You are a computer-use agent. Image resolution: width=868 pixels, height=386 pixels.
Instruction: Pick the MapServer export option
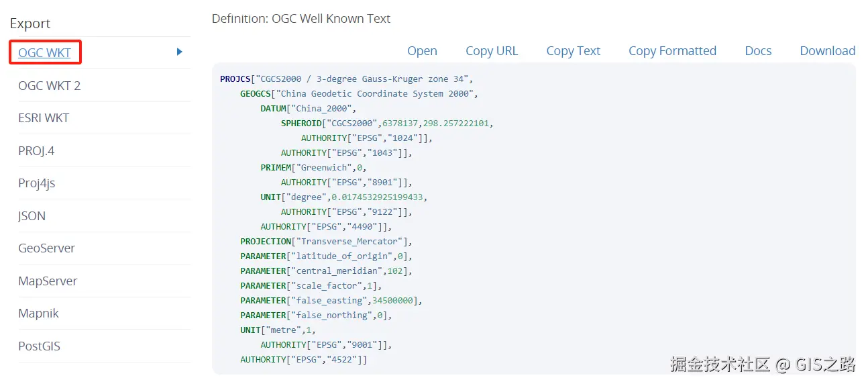[x=48, y=281]
